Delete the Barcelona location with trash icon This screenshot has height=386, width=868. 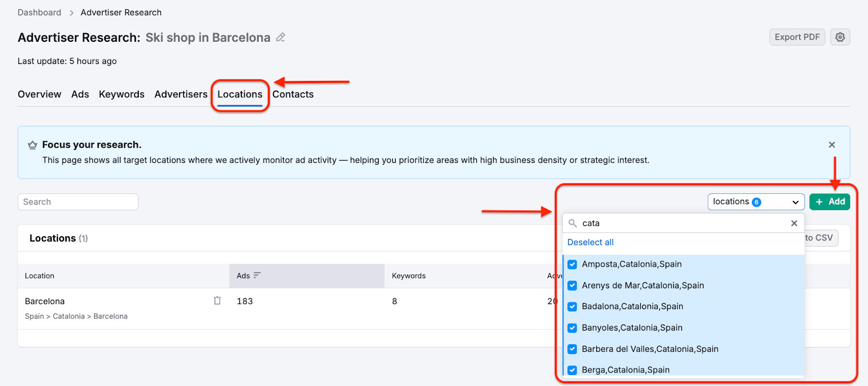[x=217, y=300]
